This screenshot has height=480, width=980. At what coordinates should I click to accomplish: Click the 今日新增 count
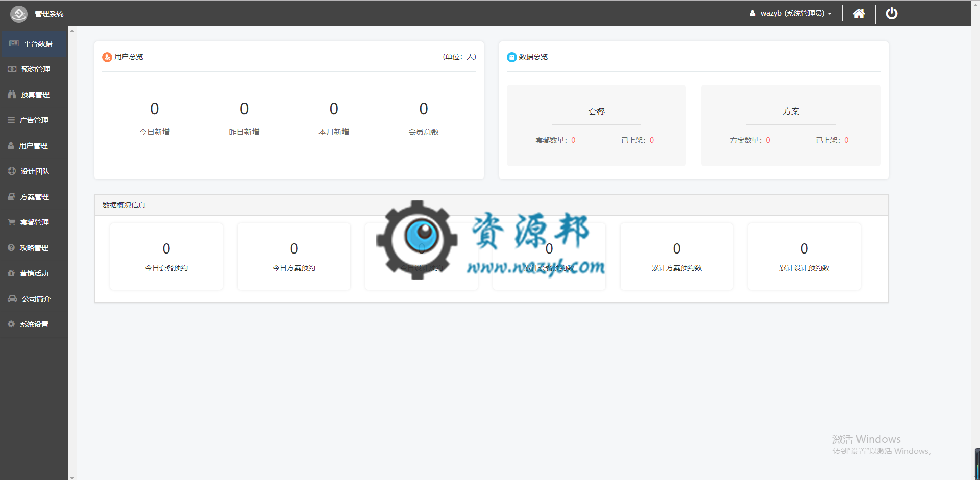click(155, 109)
